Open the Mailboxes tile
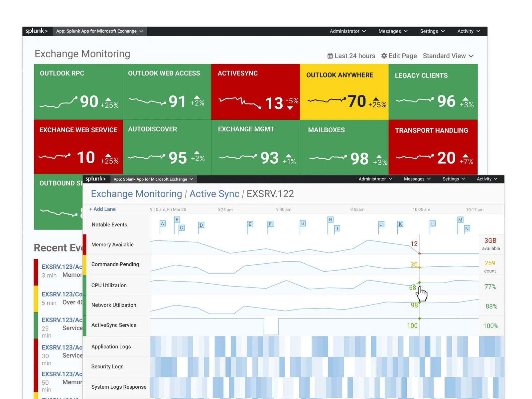532x399 pixels. (344, 147)
